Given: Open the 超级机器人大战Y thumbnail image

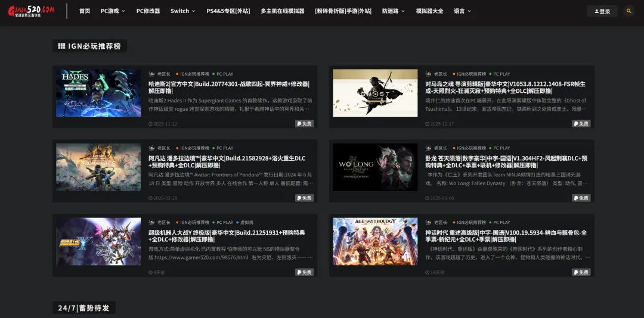Looking at the screenshot, I should click(x=98, y=241).
